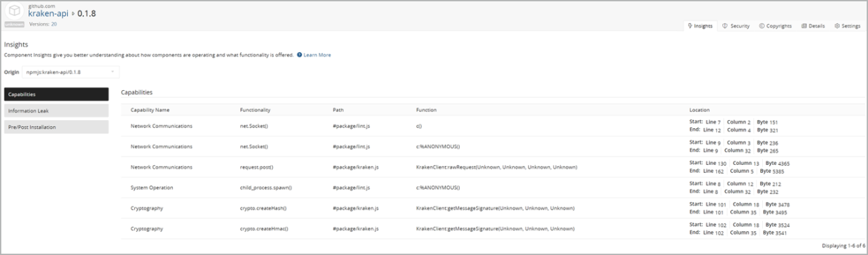Click the Location column header
The image size is (868, 255).
(x=699, y=109)
